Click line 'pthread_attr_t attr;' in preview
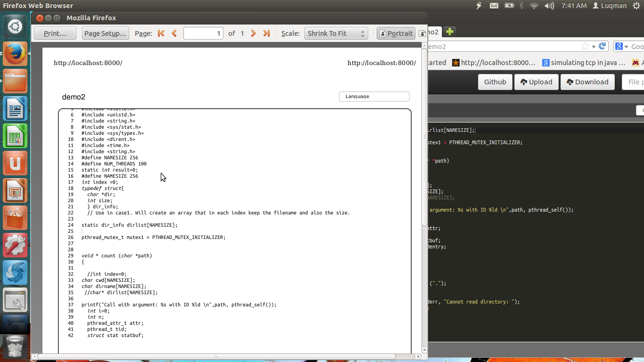 (116, 323)
